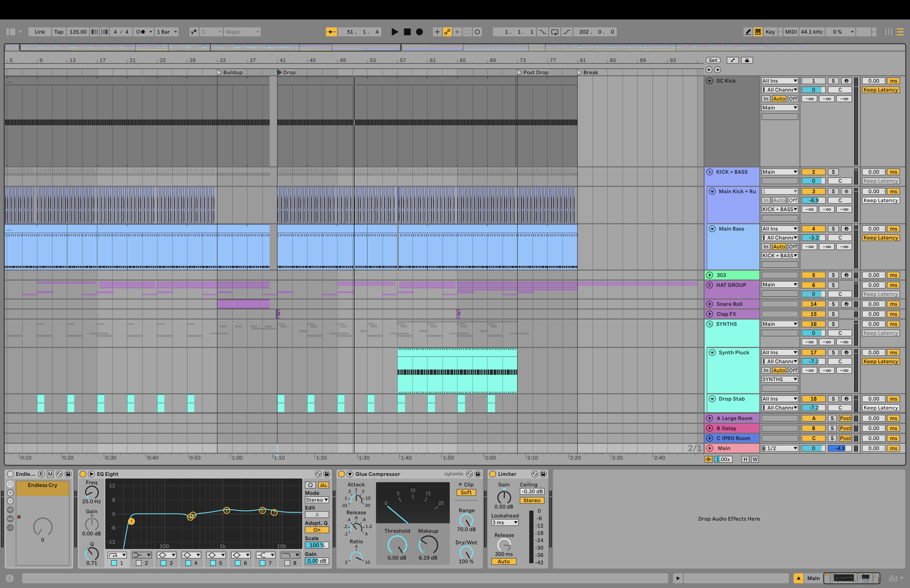Click the Stop transport button

click(407, 32)
